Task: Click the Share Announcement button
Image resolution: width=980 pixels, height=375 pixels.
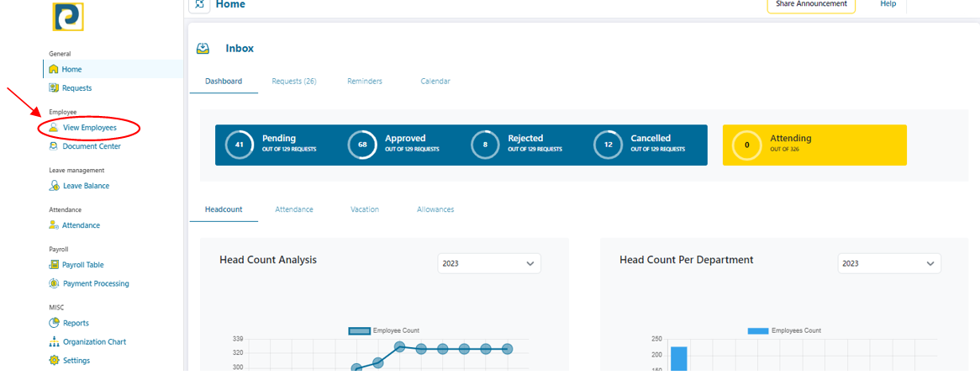Action: point(810,4)
